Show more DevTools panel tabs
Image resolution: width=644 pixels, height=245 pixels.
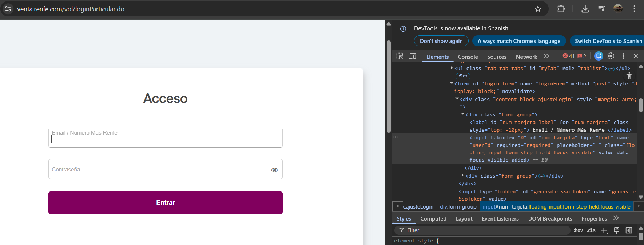(546, 56)
